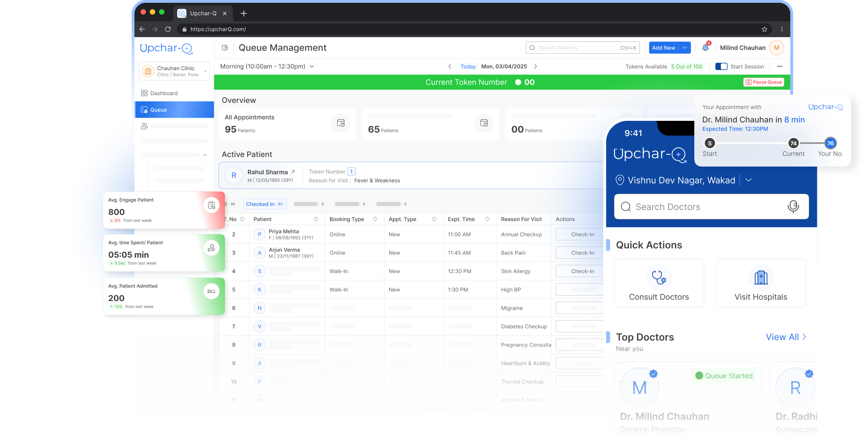868x435 pixels.
Task: Click the three-dots more options icon
Action: (x=779, y=66)
